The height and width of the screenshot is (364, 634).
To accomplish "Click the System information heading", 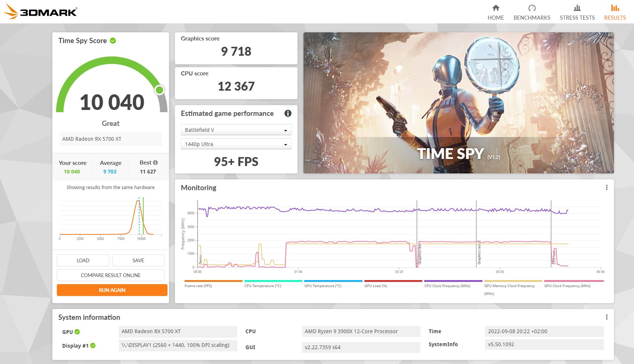I will (89, 317).
